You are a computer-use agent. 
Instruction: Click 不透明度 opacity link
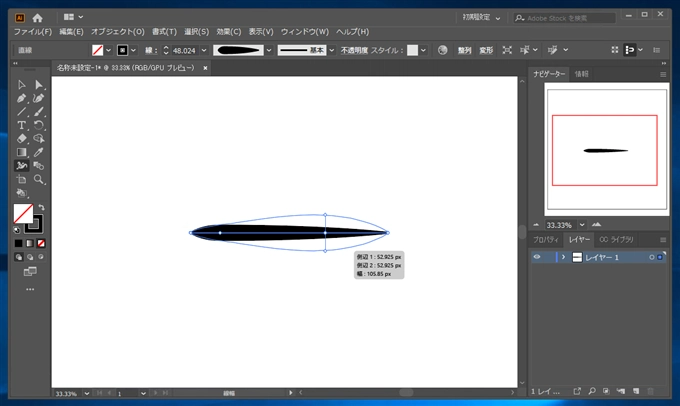354,50
